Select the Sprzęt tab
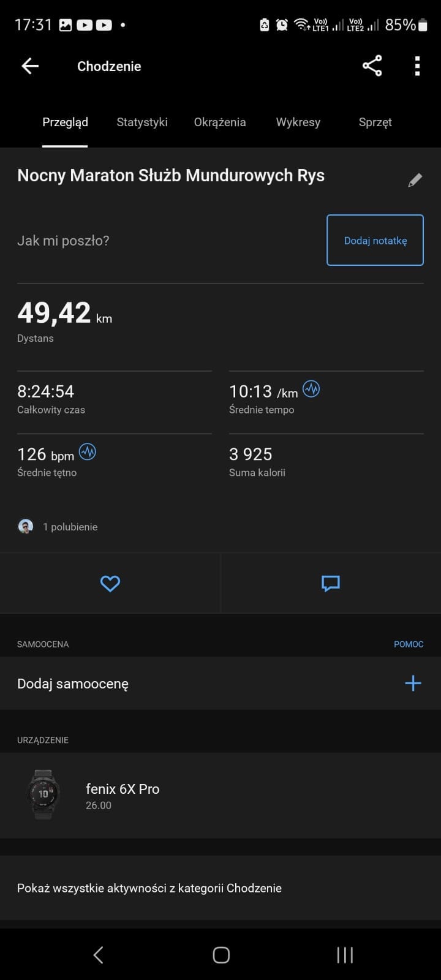The image size is (441, 980). tap(375, 123)
